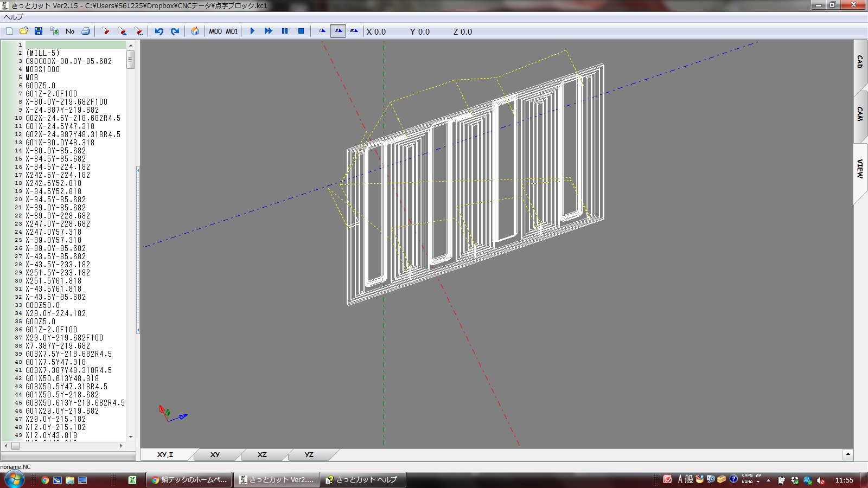Select the XZ view tab

(262, 455)
